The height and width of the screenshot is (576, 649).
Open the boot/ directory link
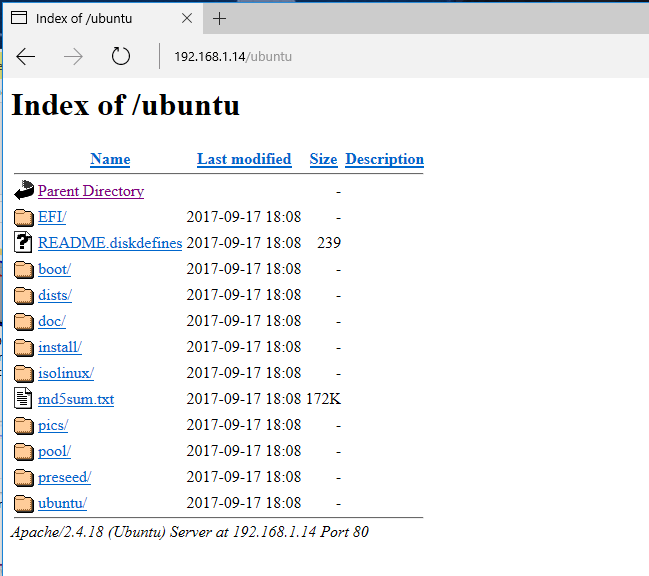pos(54,269)
